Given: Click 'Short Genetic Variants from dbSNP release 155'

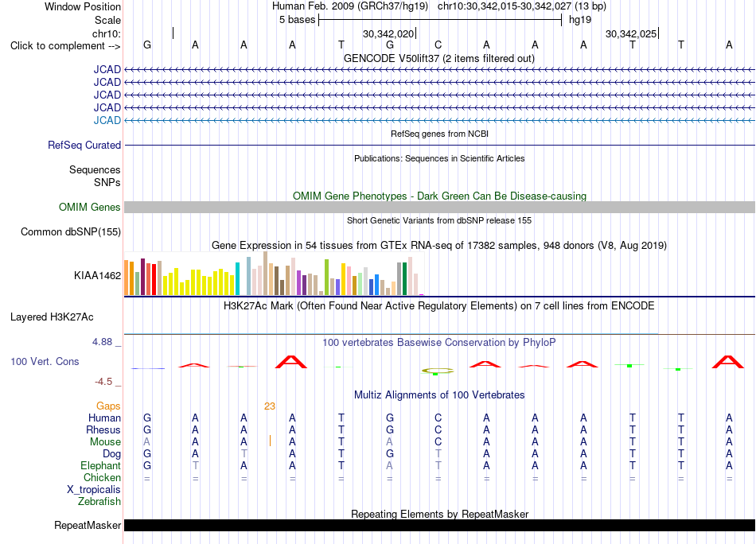Looking at the screenshot, I should coord(439,220).
